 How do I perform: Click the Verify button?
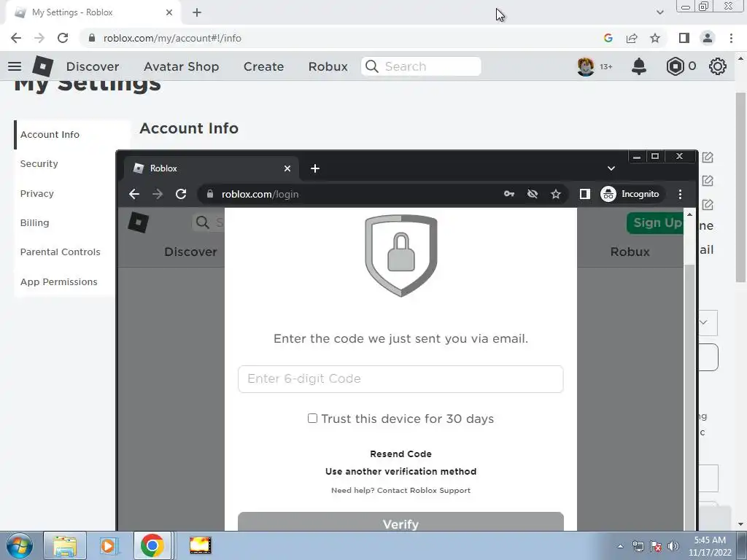coord(400,522)
